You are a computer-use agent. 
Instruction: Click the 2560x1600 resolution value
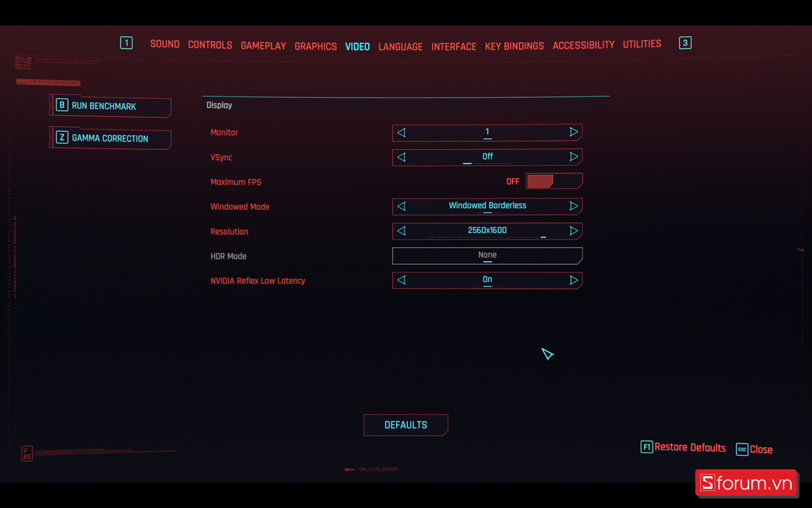pyautogui.click(x=487, y=231)
